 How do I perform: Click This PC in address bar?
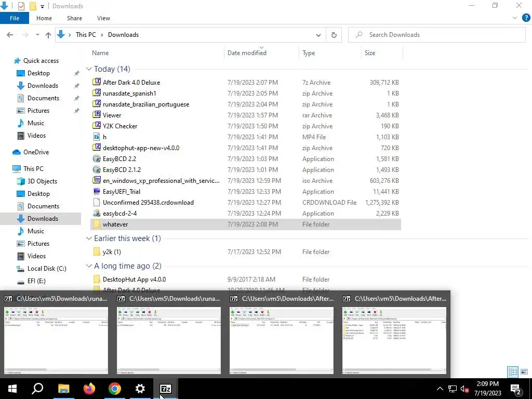click(x=86, y=35)
